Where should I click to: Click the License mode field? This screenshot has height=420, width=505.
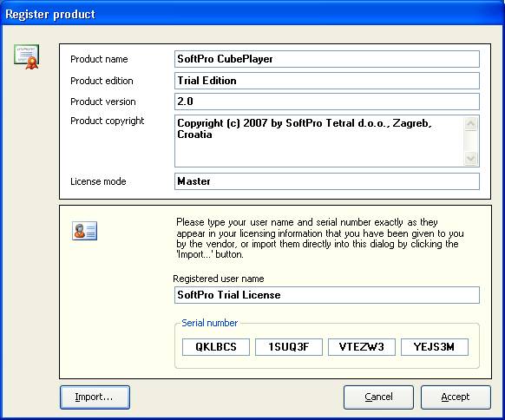click(x=327, y=181)
